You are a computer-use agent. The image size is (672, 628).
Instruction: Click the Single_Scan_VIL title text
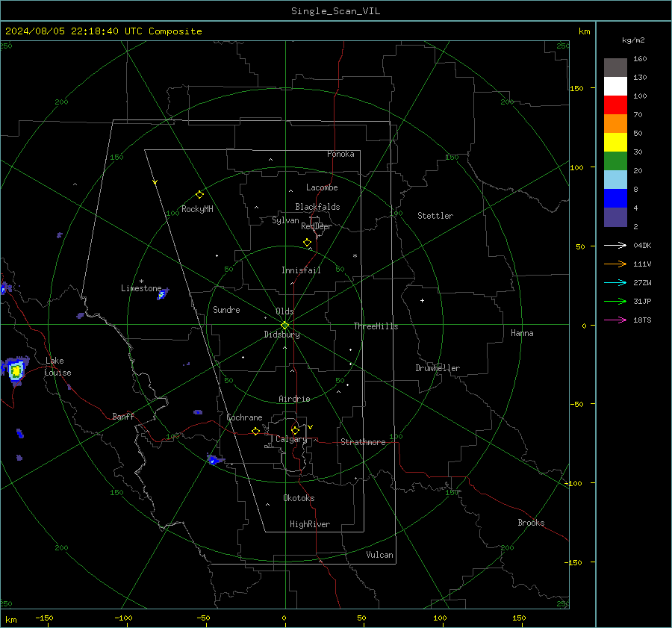[335, 11]
